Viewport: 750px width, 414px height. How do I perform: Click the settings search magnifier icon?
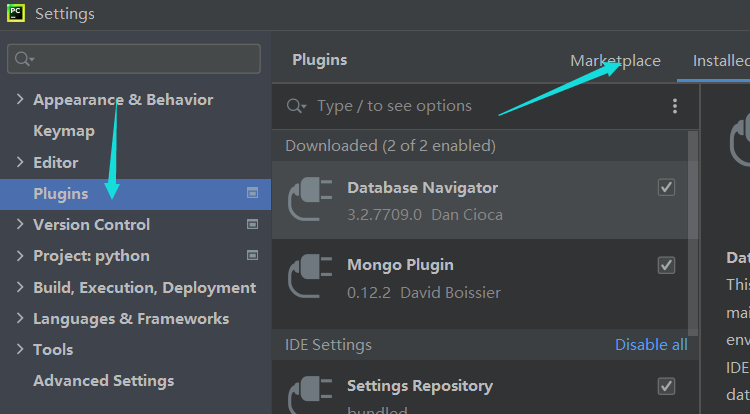pos(23,59)
